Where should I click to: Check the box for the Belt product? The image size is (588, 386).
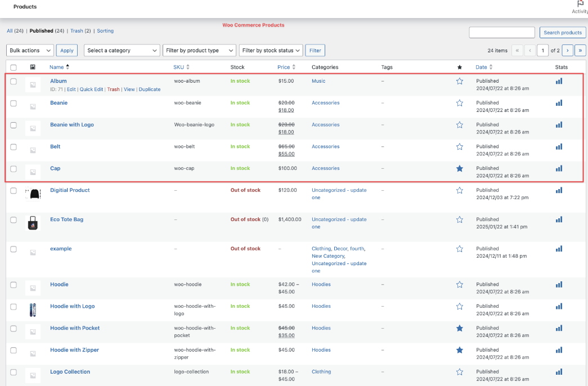point(14,147)
